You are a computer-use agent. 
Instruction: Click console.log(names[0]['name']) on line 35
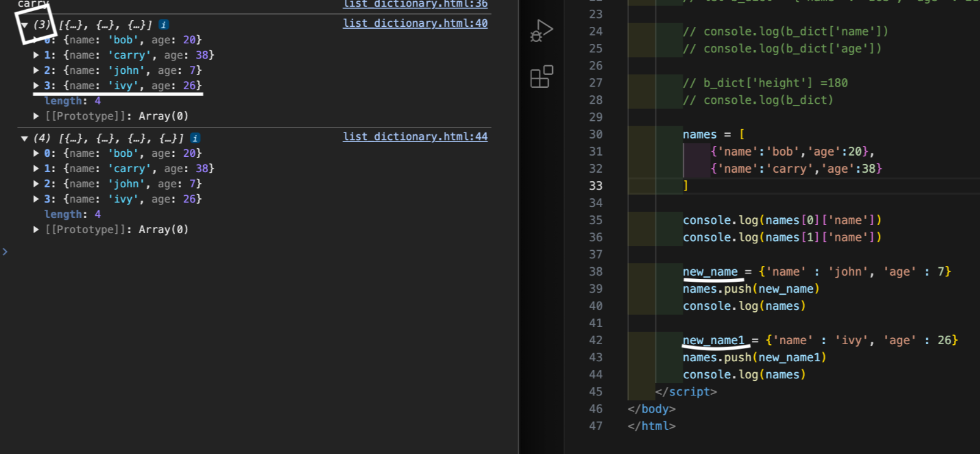(782, 220)
